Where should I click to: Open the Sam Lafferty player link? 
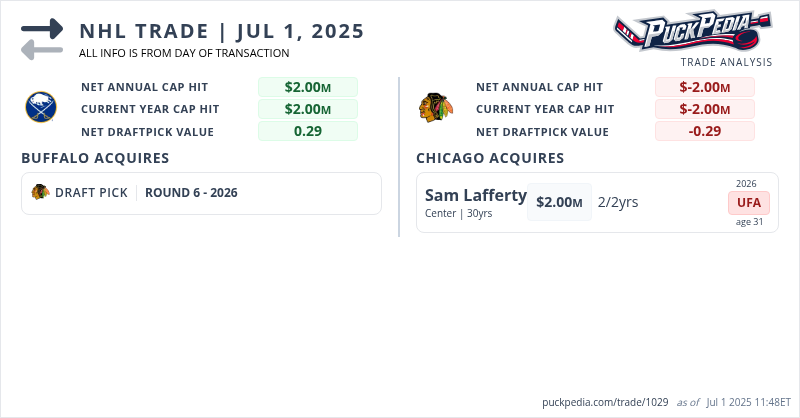[x=475, y=195]
